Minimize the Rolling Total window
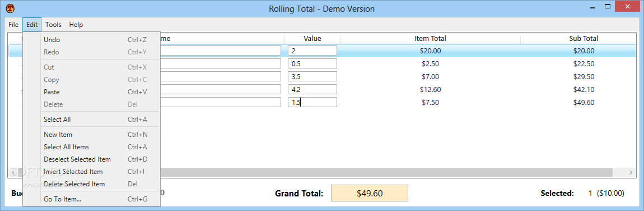 pos(592,7)
